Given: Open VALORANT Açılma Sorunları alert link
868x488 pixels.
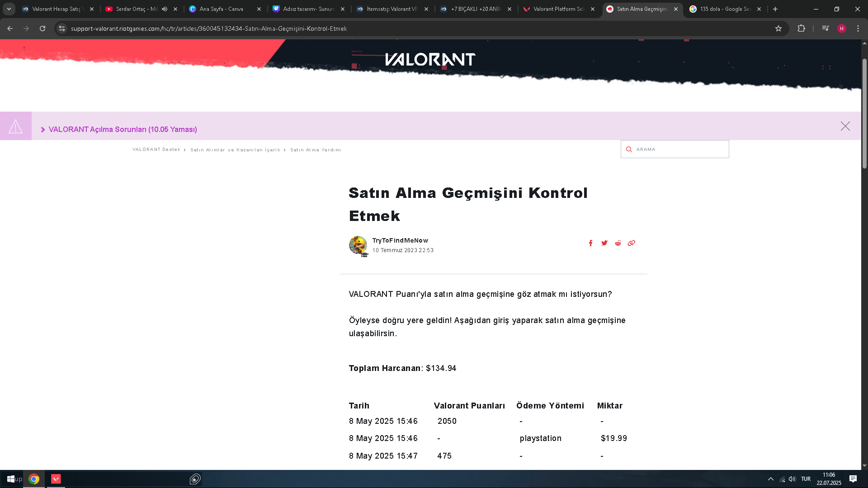Looking at the screenshot, I should [123, 129].
